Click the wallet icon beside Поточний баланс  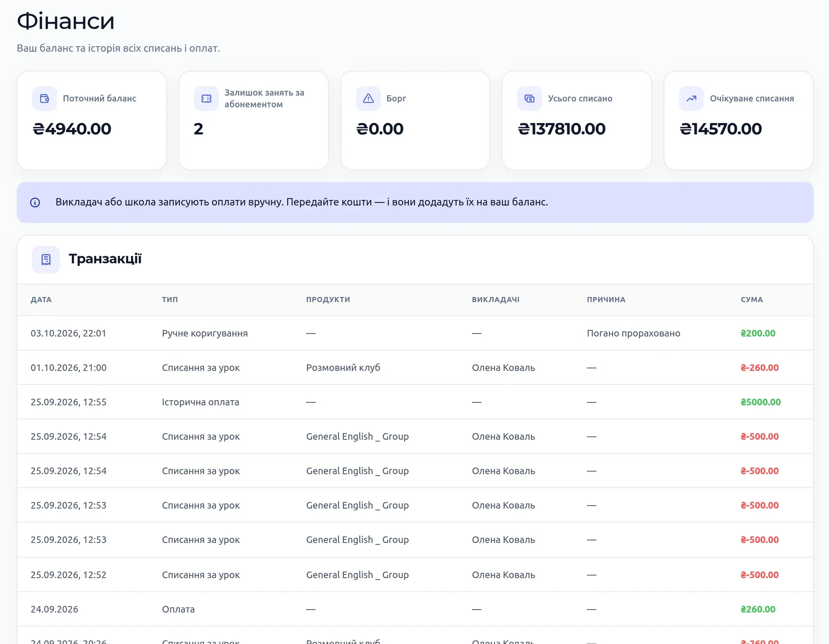tap(44, 98)
